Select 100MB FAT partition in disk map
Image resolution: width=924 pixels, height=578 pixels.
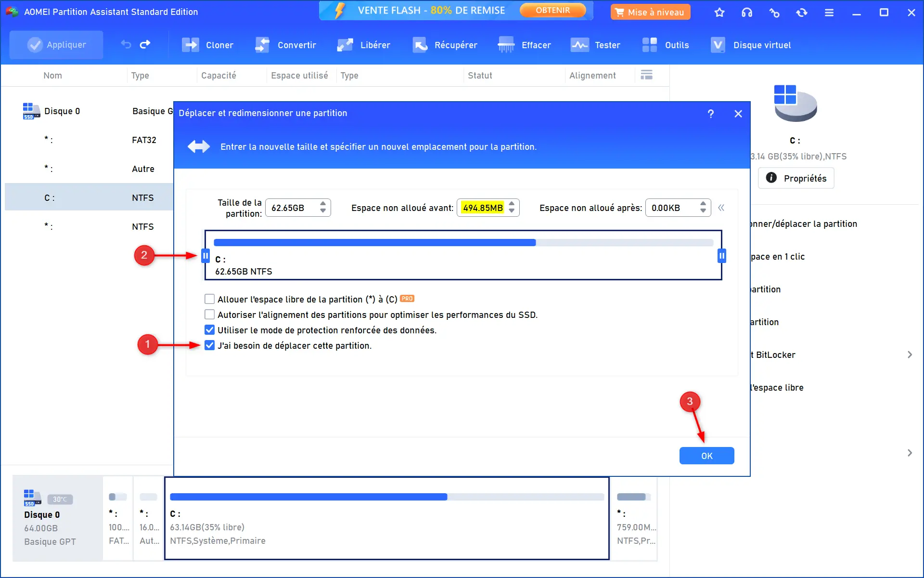pos(118,518)
